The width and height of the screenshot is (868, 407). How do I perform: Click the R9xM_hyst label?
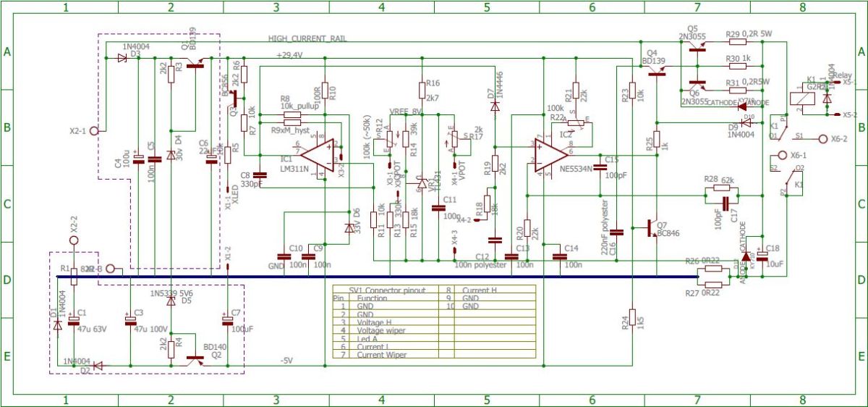tap(290, 131)
